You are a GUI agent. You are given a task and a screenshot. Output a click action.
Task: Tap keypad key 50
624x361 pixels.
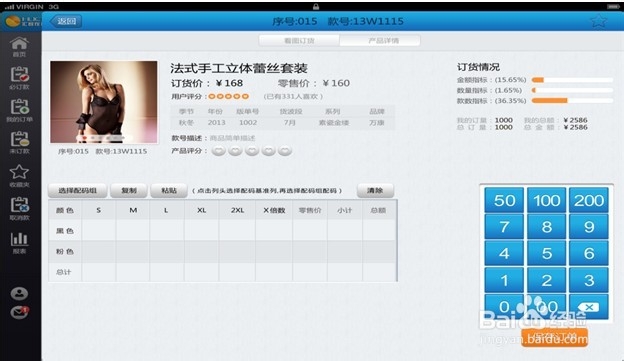coord(504,200)
